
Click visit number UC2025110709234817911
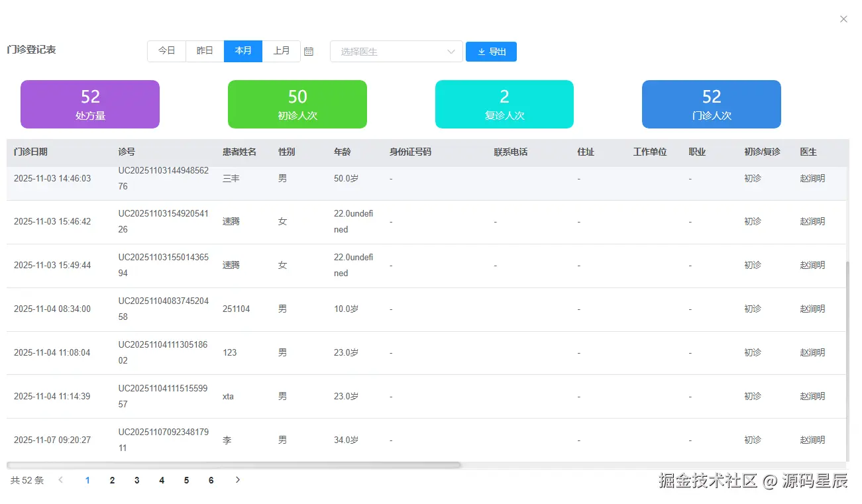pos(164,440)
